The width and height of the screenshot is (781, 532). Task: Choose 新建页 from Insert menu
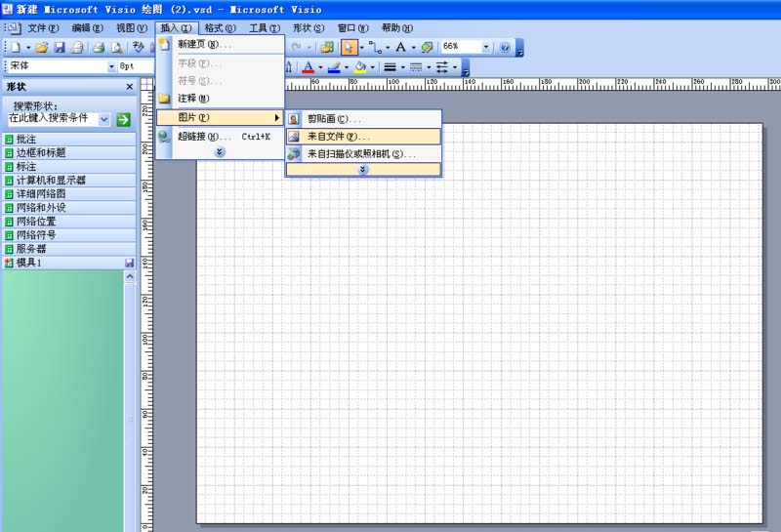tap(221, 44)
